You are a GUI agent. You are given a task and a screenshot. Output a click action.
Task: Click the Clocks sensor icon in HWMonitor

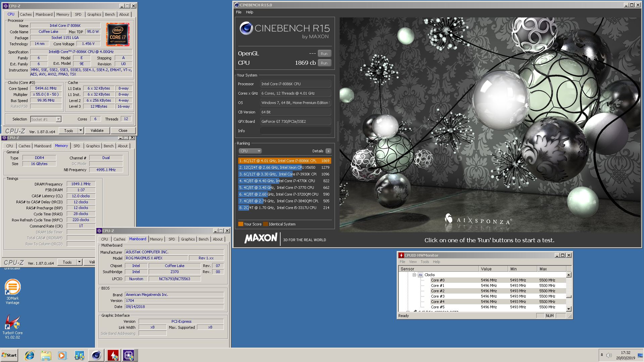point(420,275)
